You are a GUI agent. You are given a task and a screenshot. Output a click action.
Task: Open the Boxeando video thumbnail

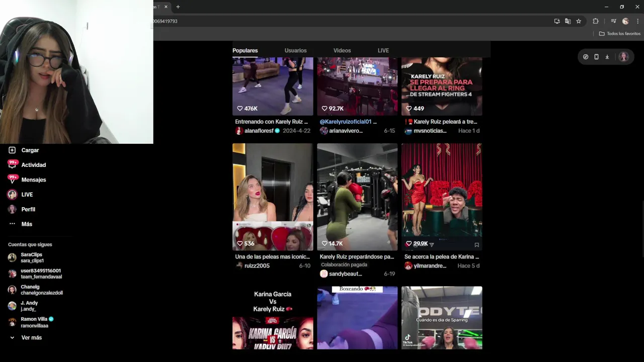(357, 318)
